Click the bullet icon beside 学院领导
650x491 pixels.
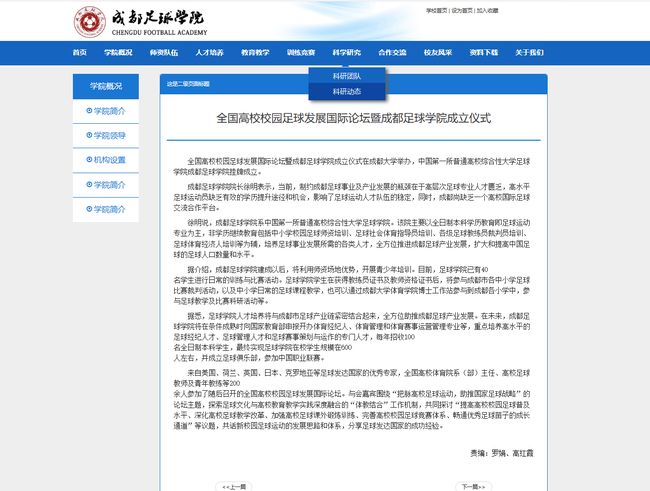click(89, 135)
